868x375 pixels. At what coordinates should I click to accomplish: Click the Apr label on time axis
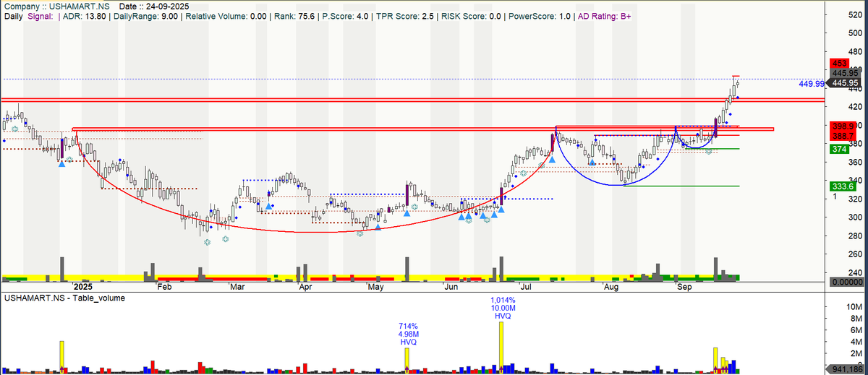[x=306, y=287]
